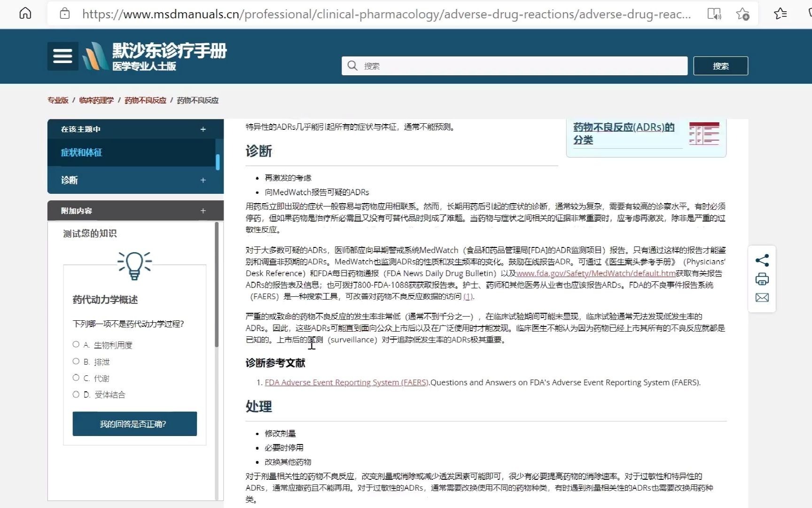
Task: Click the ADR classification table icon
Action: 704,134
